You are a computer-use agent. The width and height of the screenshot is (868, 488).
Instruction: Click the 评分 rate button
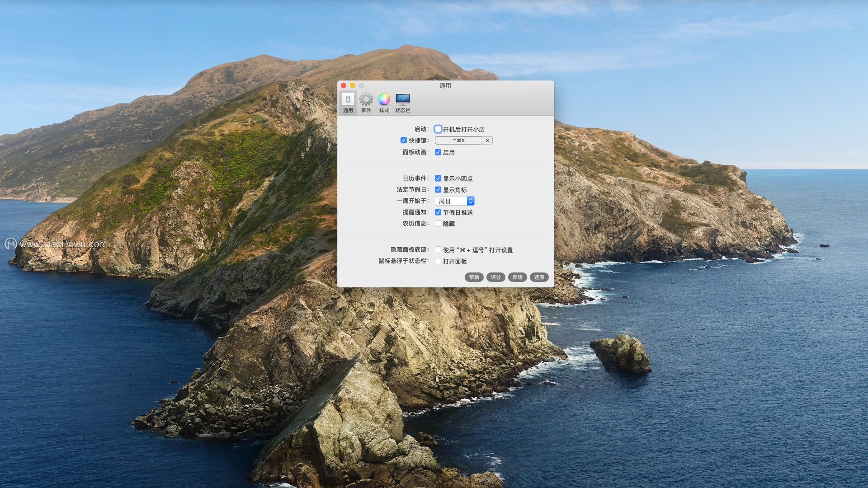click(495, 277)
